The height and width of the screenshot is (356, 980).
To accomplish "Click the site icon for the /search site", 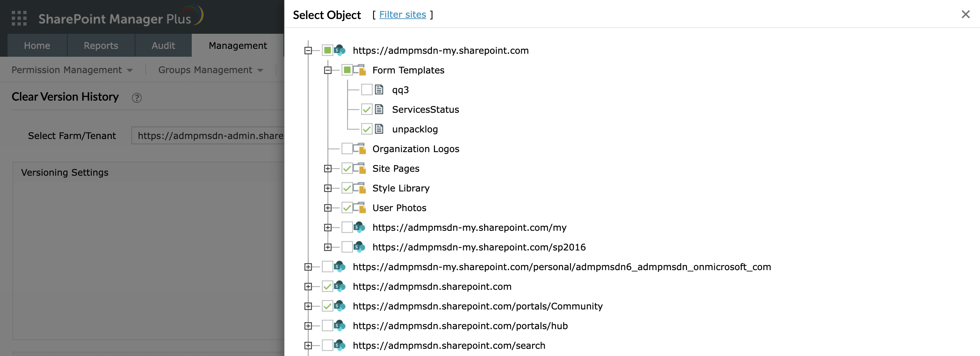I will [340, 346].
